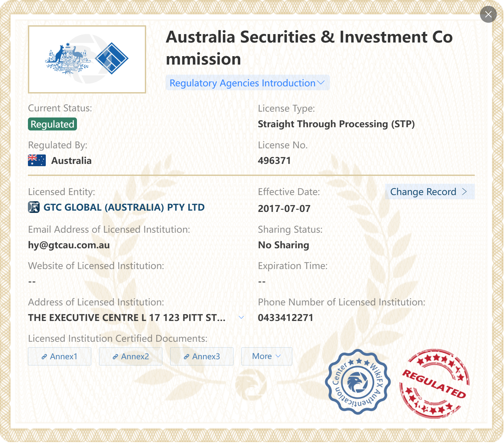Open the Annex1 certified document

pyautogui.click(x=59, y=356)
